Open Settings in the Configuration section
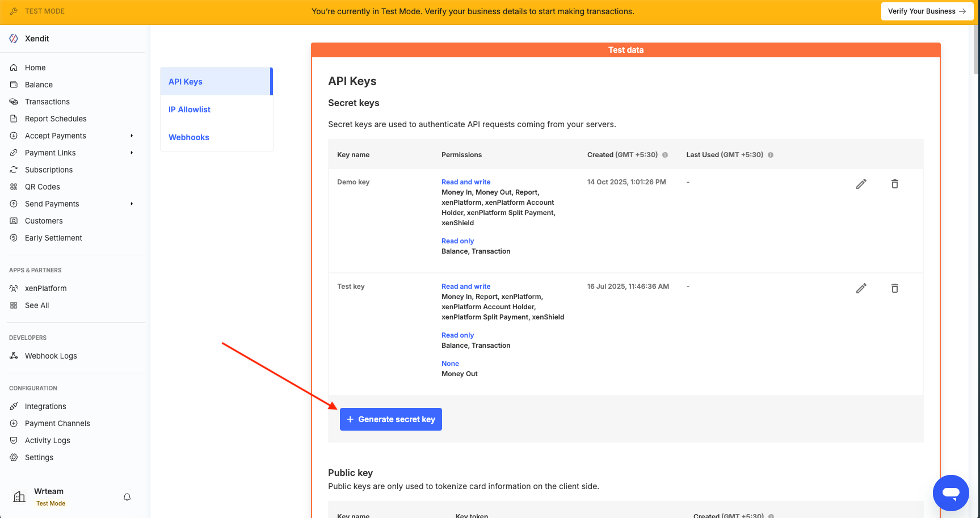 (x=39, y=457)
